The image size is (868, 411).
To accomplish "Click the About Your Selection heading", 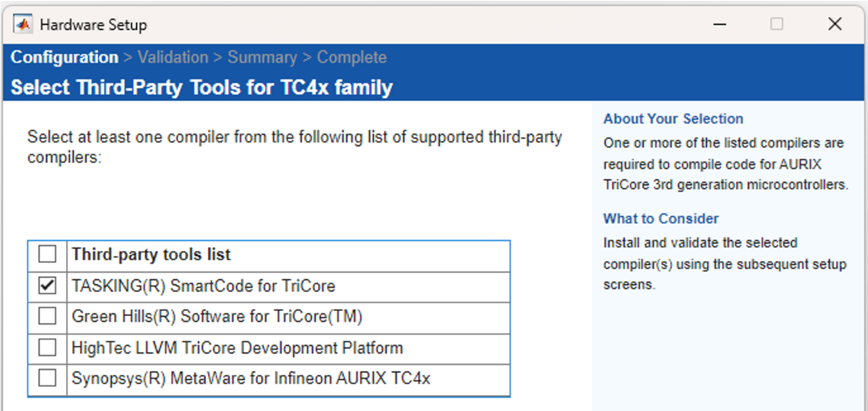I will [x=673, y=119].
